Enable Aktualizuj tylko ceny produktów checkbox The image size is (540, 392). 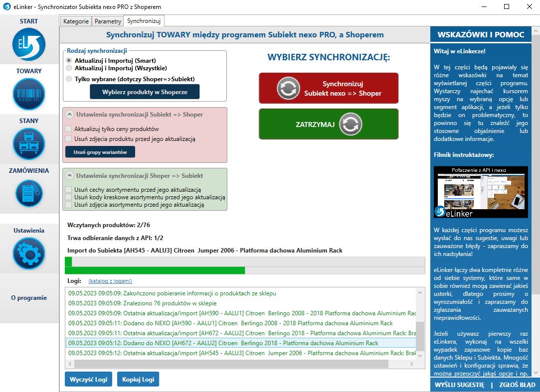point(69,129)
